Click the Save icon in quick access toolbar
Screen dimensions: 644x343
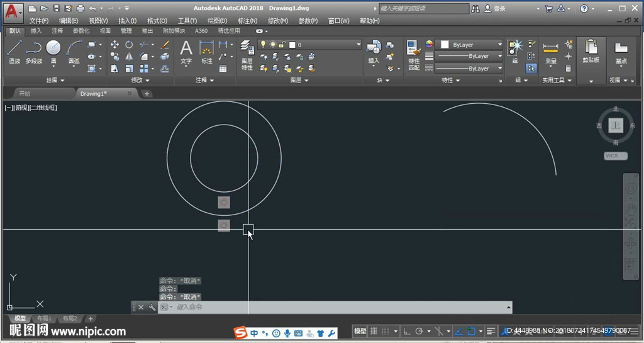click(56, 8)
